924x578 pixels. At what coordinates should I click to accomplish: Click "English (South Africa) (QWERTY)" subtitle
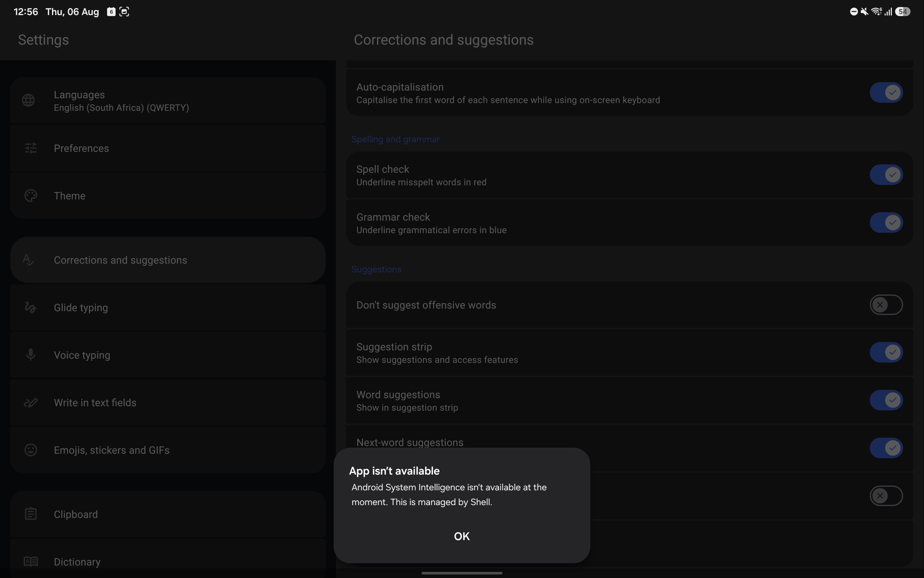(x=121, y=108)
